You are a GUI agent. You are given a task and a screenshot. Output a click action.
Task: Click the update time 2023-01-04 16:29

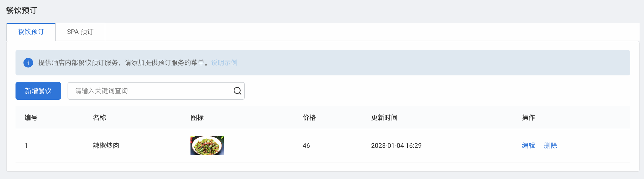(396, 146)
